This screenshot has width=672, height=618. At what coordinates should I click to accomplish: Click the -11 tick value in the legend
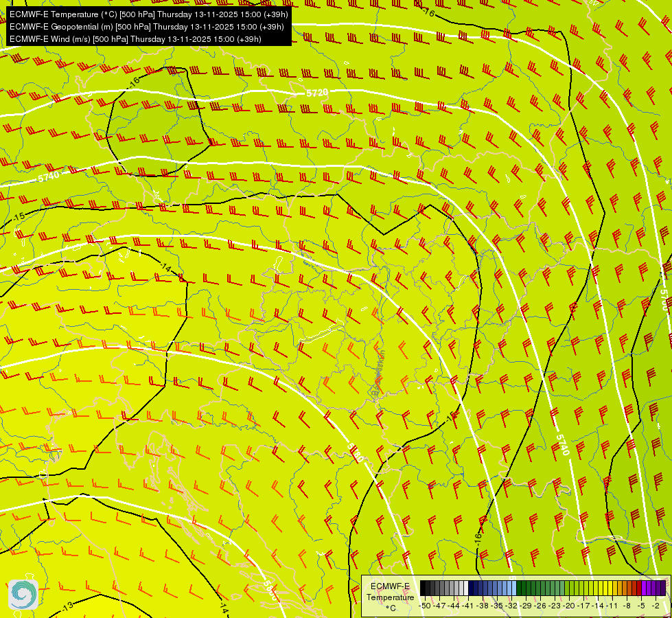[x=612, y=606]
